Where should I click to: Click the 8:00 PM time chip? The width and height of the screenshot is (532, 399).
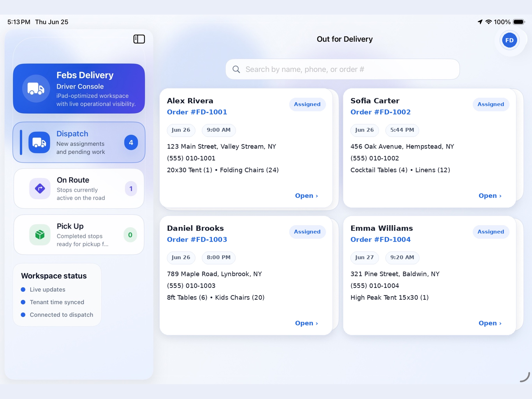coord(219,258)
